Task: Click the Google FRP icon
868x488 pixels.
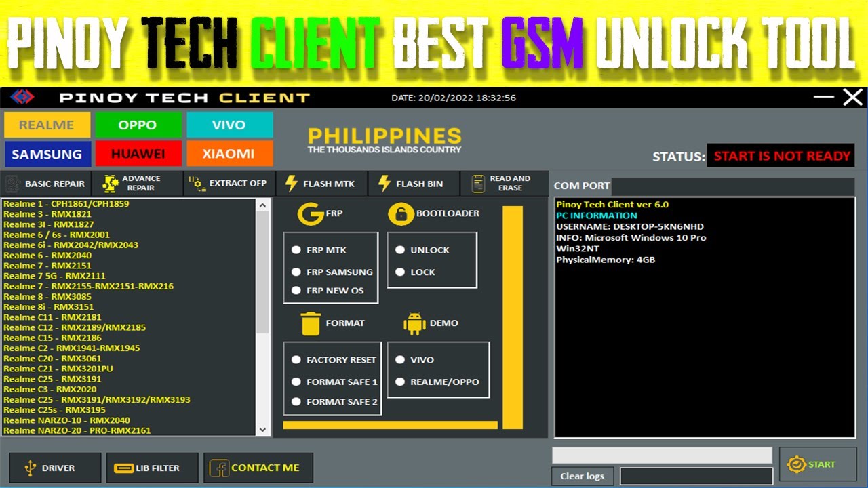Action: 311,214
